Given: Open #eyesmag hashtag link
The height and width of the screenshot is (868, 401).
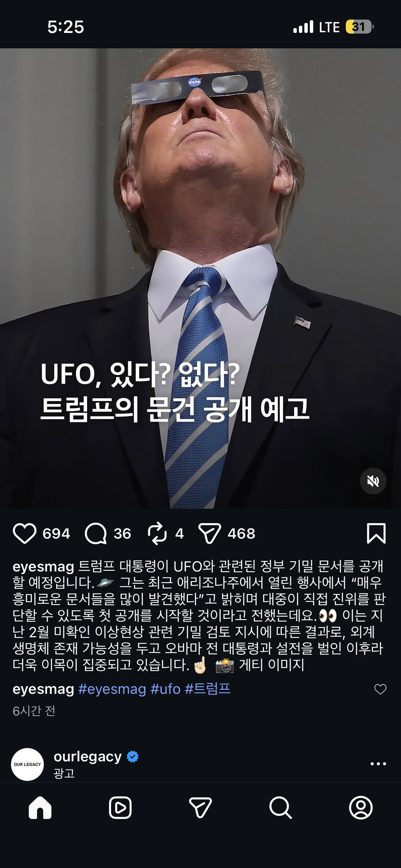Looking at the screenshot, I should [x=112, y=689].
